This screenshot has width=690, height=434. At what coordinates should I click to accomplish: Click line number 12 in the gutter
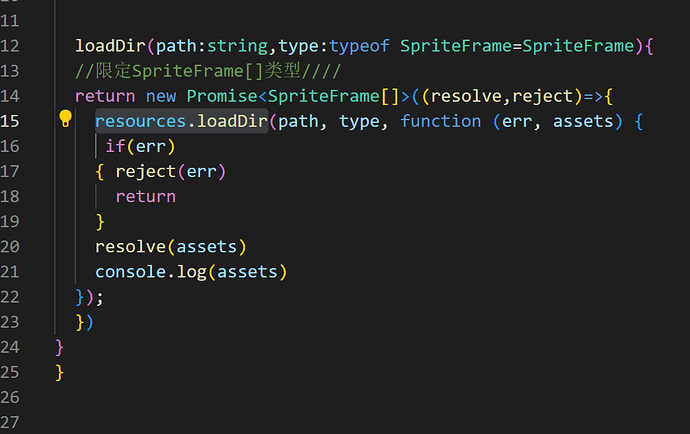click(x=11, y=45)
